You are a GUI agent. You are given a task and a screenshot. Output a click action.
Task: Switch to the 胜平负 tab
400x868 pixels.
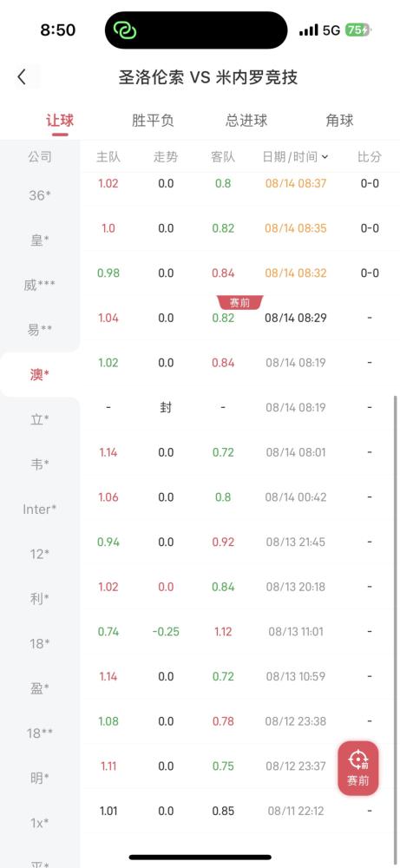tap(153, 121)
